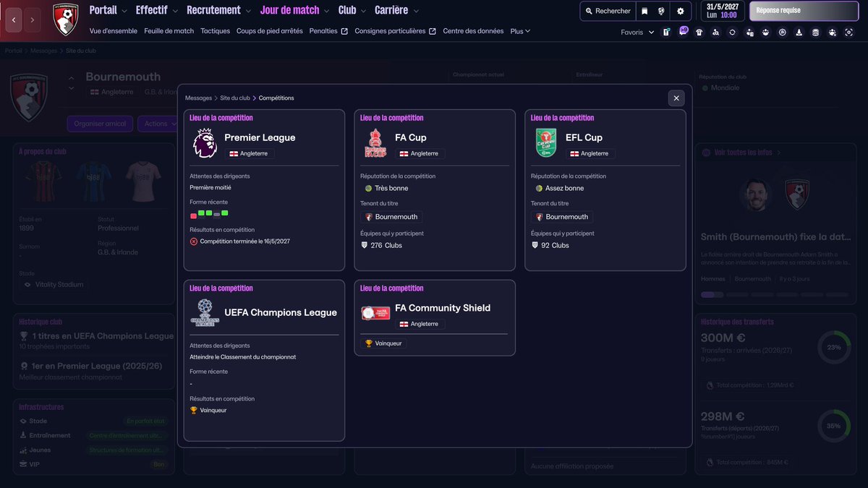Click the external-link icon next to Penalties
Screen dimensions: 868x488
point(344,31)
